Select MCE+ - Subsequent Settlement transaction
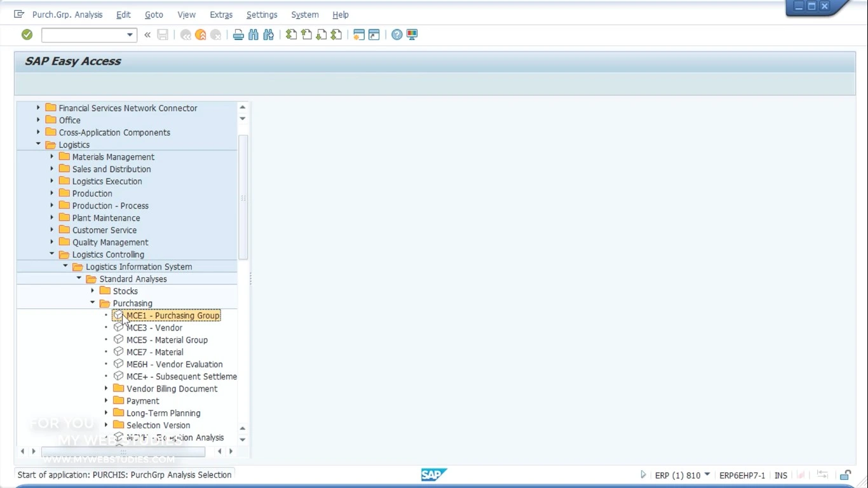The image size is (868, 488). click(x=182, y=376)
